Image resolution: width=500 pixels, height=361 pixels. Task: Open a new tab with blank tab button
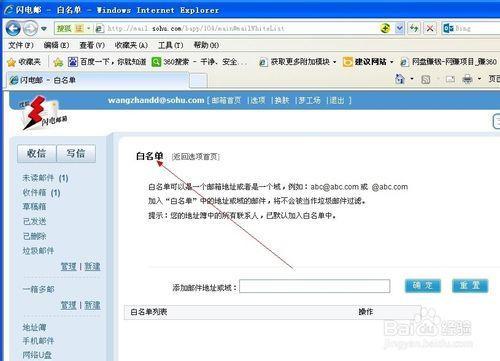point(198,81)
